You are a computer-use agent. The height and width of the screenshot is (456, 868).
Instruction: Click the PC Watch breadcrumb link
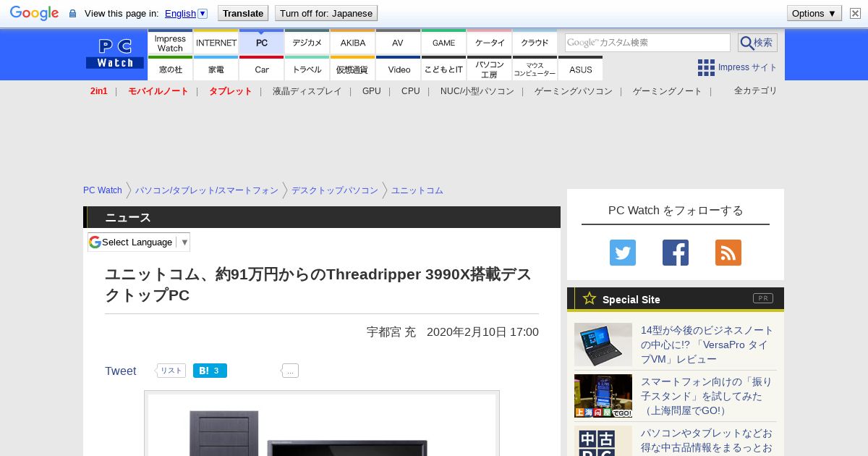click(103, 190)
